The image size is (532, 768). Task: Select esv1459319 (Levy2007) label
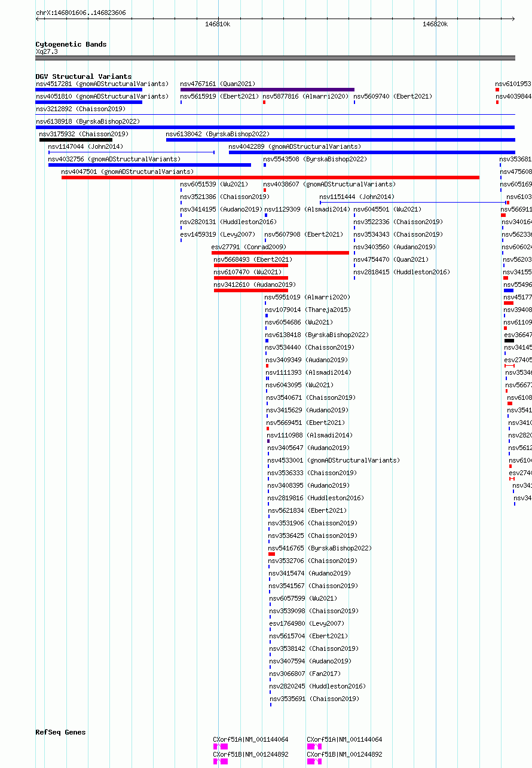(218, 234)
